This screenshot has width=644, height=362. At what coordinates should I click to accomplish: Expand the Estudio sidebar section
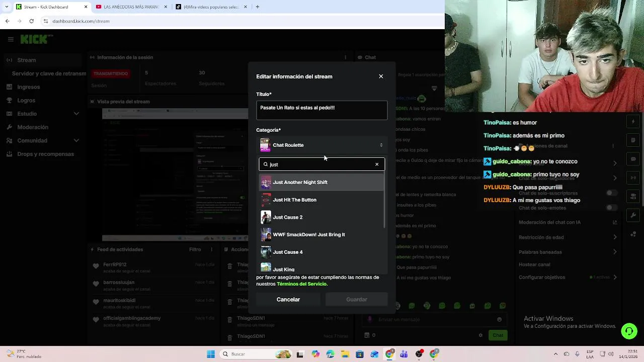point(76,114)
